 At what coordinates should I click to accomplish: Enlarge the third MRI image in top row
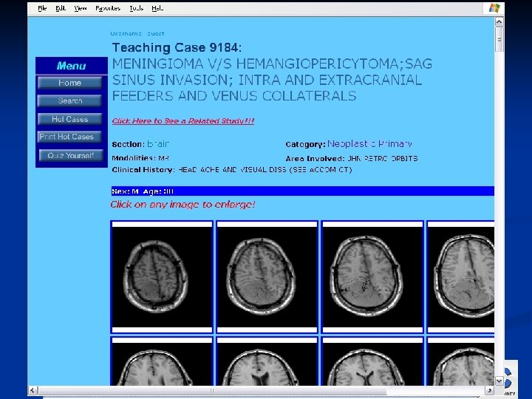point(372,277)
